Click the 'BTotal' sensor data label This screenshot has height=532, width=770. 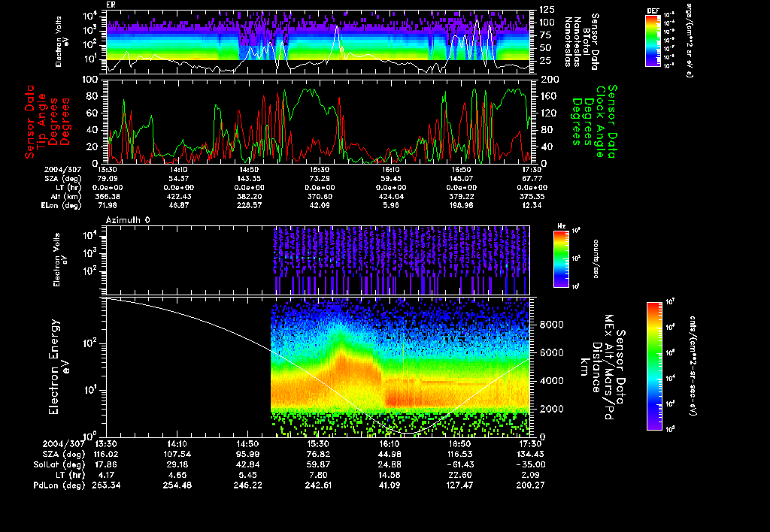pos(586,42)
